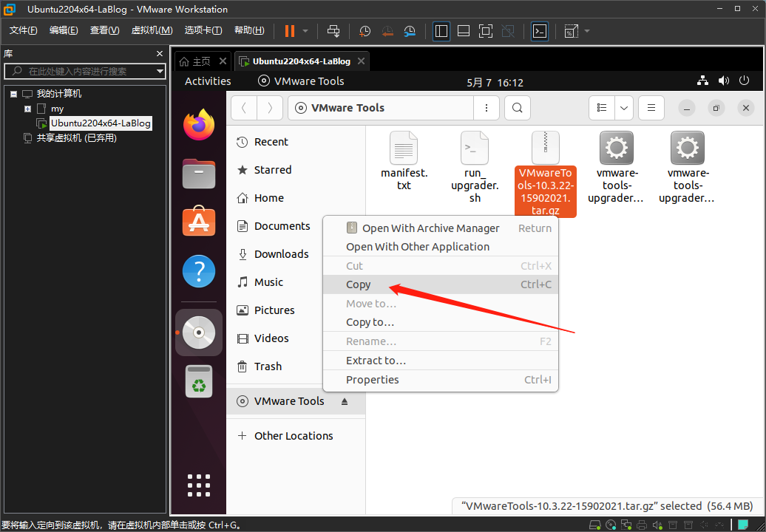This screenshot has width=766, height=532.
Task: Click the VMware Tools path bar
Action: 381,108
